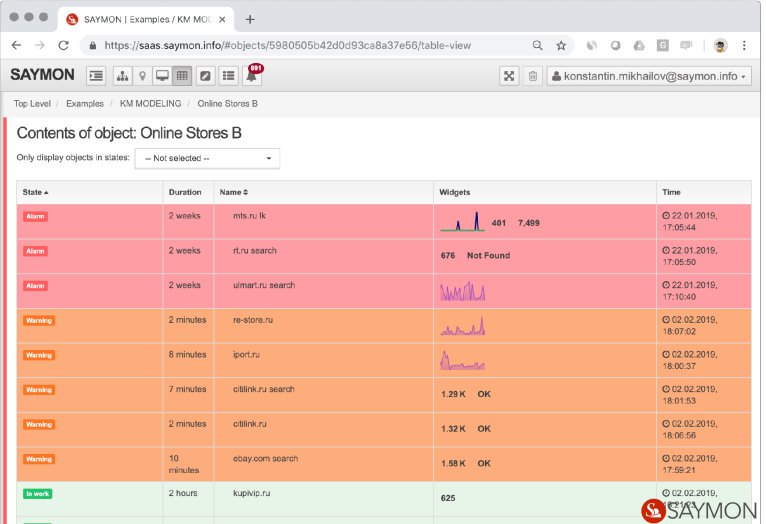Sort the table by State column
766x524 pixels.
point(35,192)
